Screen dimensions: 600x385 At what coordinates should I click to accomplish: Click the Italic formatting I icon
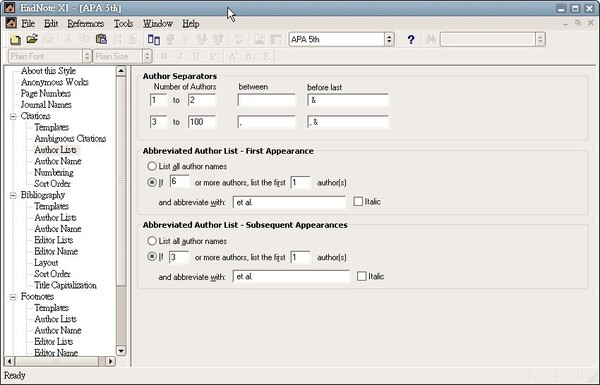[x=180, y=57]
